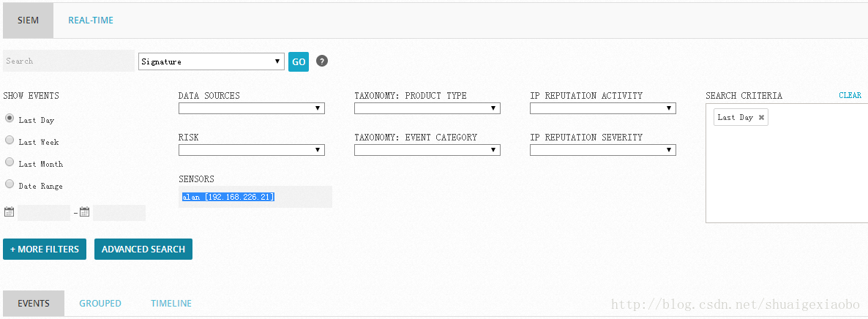Image resolution: width=868 pixels, height=319 pixels.
Task: Click the + More Filters button
Action: (x=45, y=249)
